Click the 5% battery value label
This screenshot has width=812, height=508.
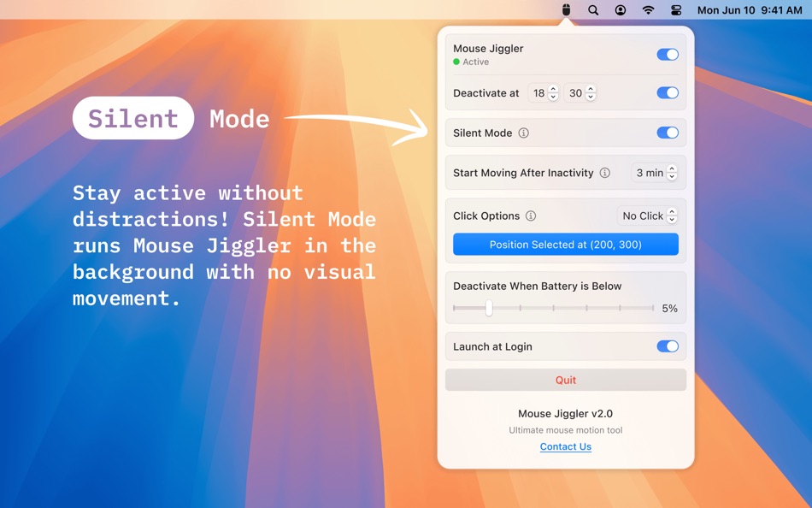click(669, 309)
